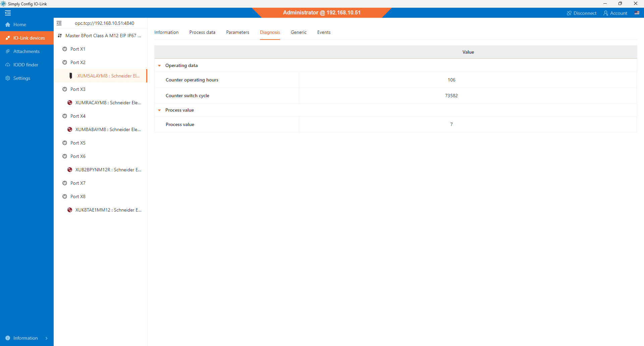Open the Events tab
Screen dimensions: 644x346
[x=324, y=33]
